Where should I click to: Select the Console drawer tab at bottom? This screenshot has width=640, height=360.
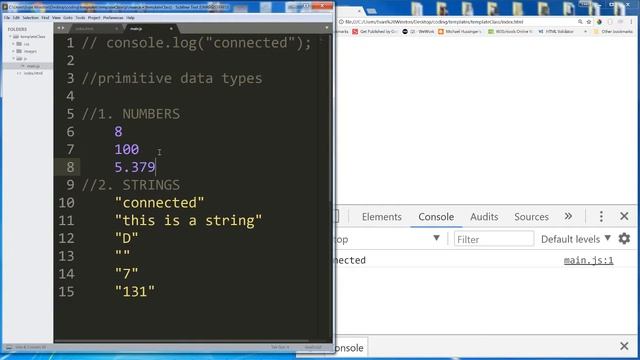(x=350, y=348)
